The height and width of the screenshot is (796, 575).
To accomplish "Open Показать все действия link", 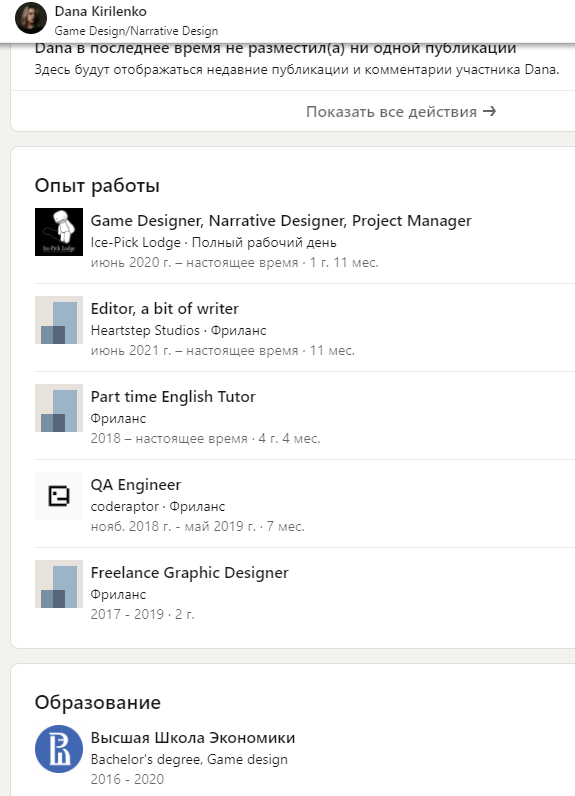I will point(401,112).
